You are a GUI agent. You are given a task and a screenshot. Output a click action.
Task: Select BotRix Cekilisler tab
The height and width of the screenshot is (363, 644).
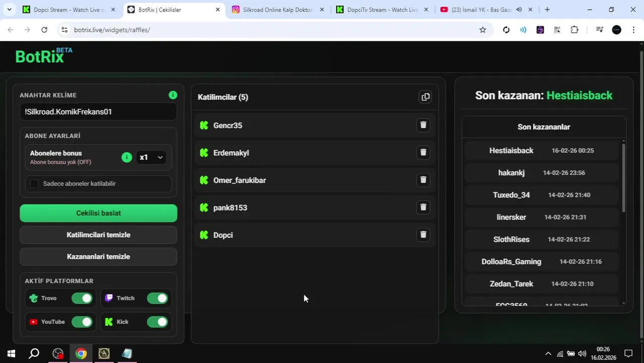174,10
